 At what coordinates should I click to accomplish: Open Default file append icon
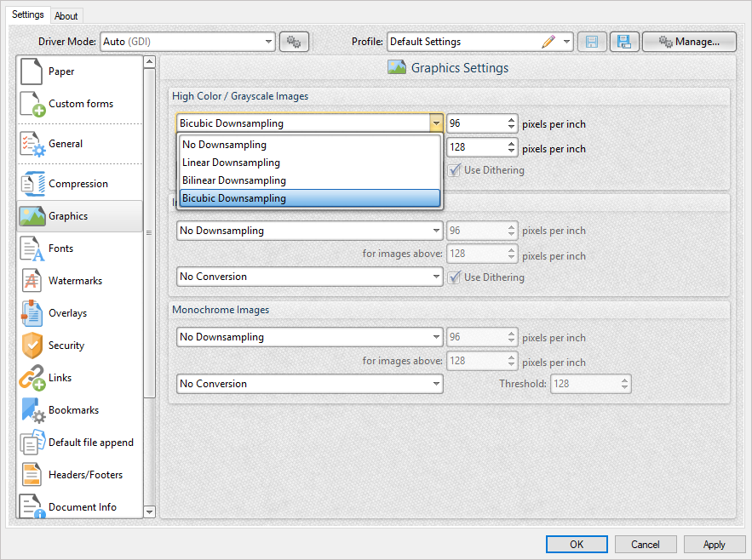(x=32, y=443)
